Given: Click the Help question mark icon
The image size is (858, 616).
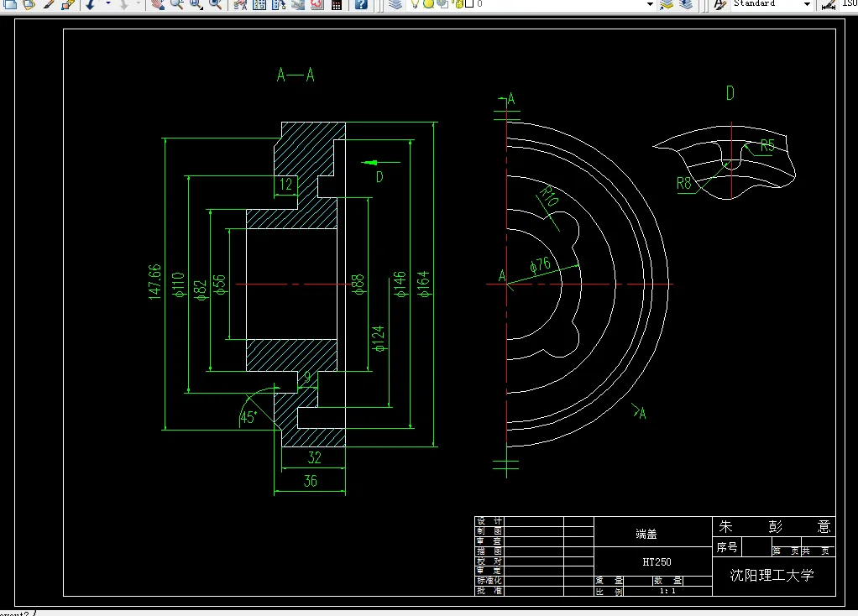Looking at the screenshot, I should pos(361,4).
